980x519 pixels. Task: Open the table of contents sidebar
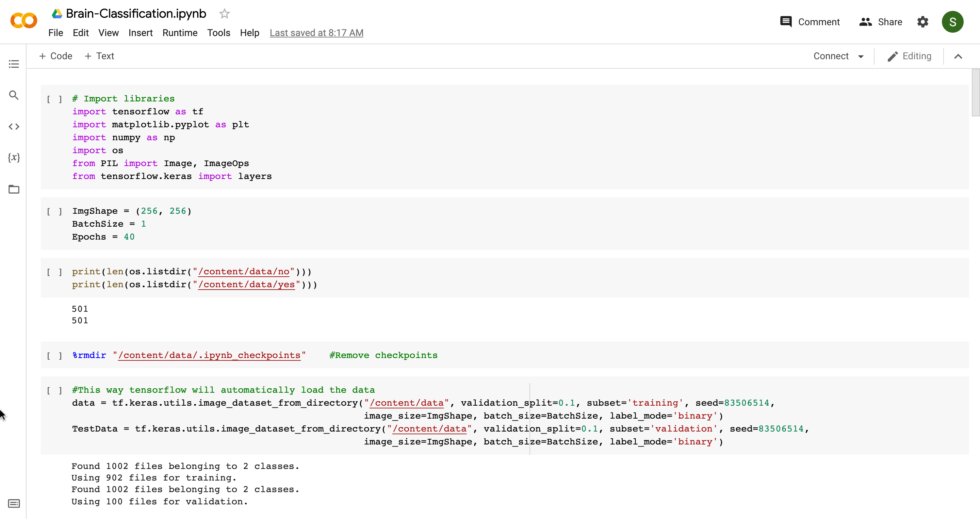pos(14,64)
